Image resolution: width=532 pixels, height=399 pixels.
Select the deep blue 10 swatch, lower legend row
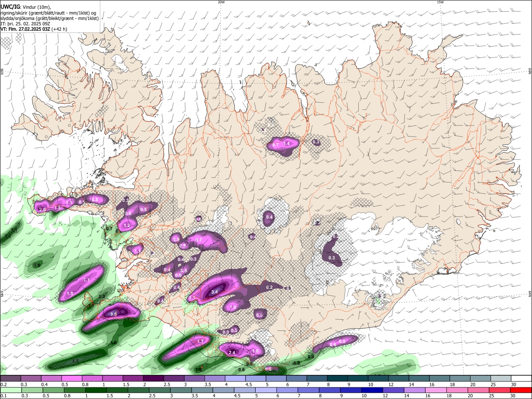pyautogui.click(x=372, y=390)
